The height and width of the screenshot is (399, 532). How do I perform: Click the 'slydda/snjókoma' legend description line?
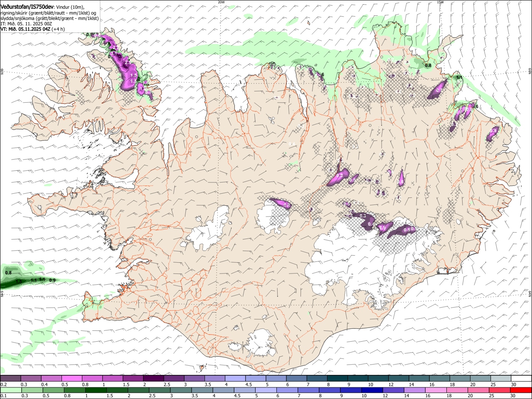pyautogui.click(x=49, y=18)
